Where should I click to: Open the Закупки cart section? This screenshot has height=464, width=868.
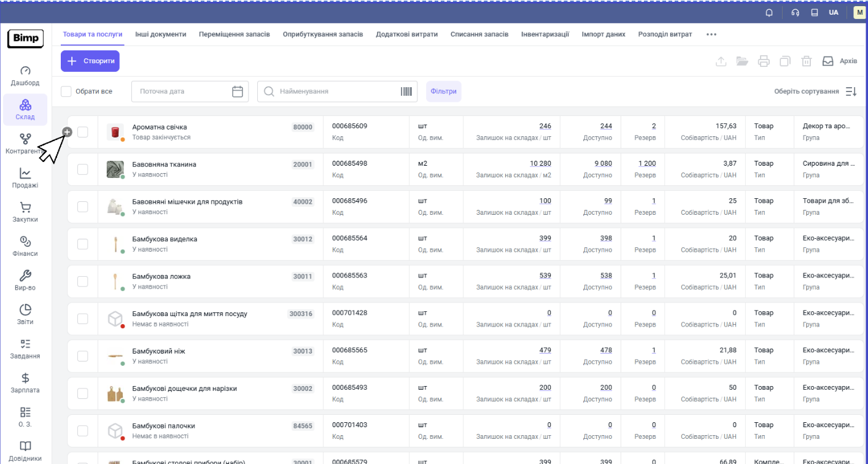(25, 212)
